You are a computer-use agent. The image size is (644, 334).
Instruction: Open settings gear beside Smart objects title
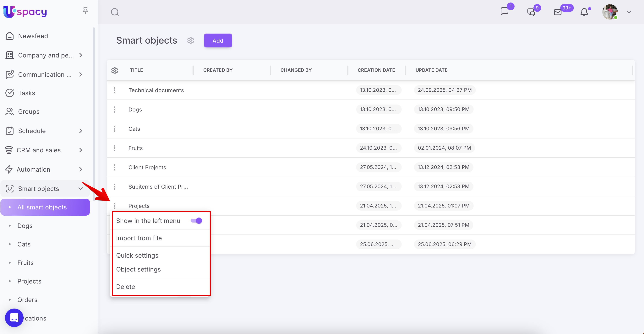click(190, 40)
